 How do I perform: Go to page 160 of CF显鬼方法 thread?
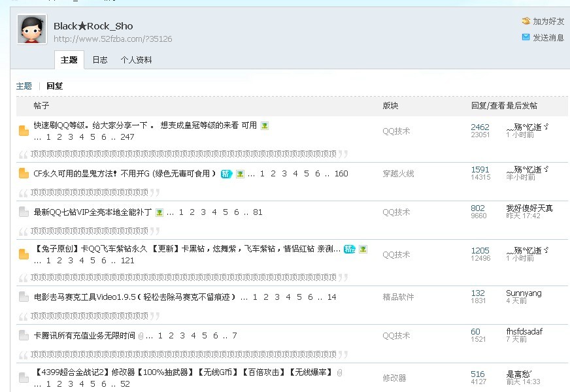(x=341, y=174)
